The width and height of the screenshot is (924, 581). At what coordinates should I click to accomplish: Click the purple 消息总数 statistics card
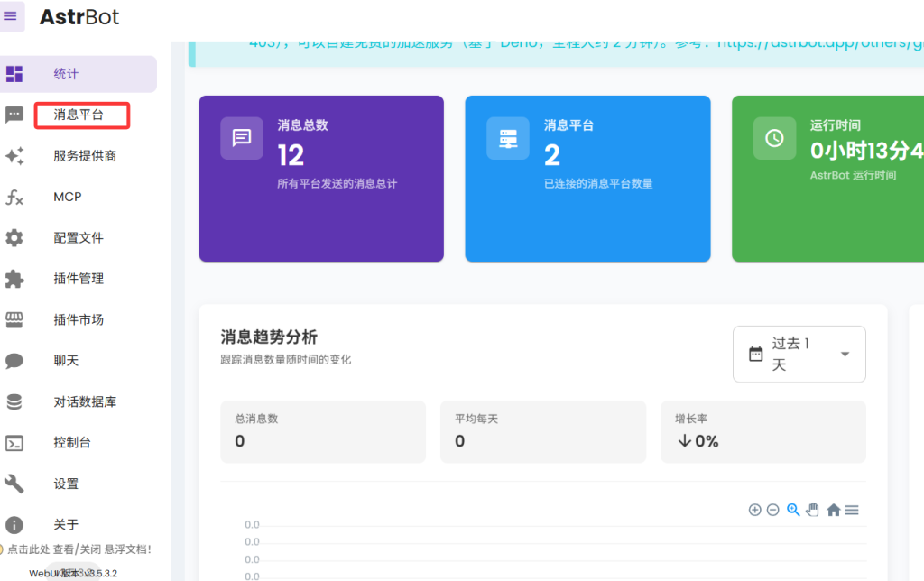(x=320, y=179)
